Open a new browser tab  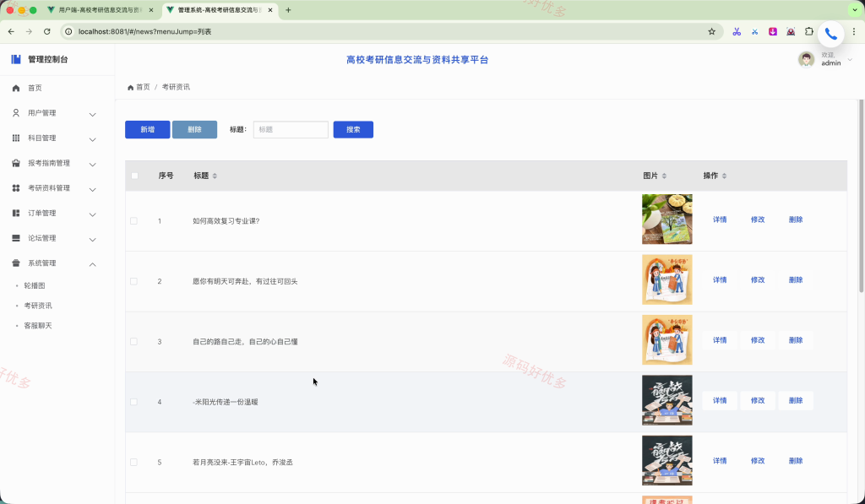tap(288, 10)
